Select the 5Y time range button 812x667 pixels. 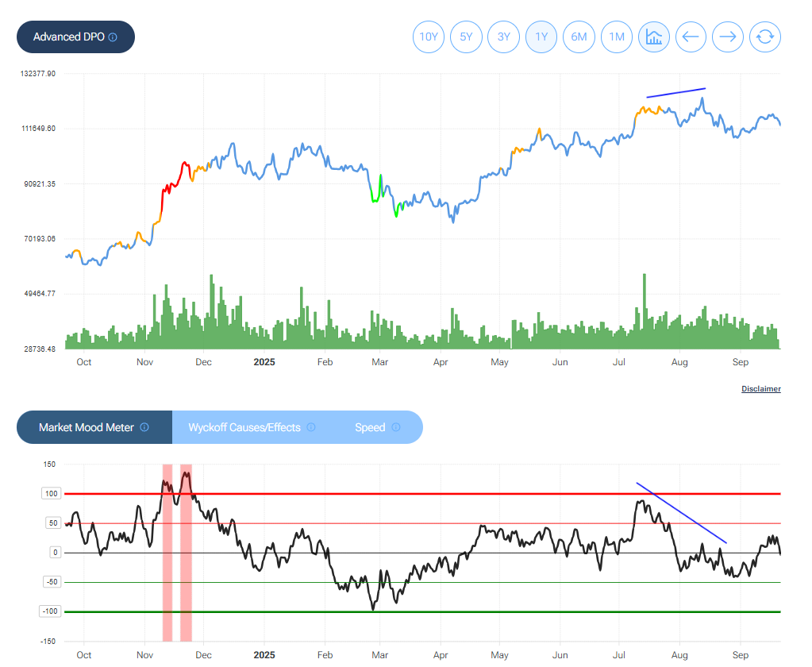click(466, 37)
